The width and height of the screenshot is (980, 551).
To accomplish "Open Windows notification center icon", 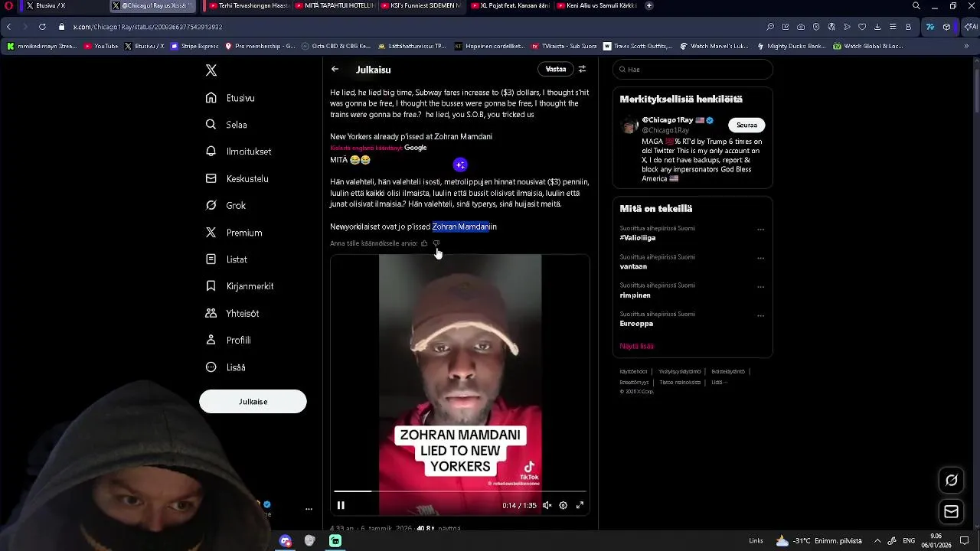I will point(965,540).
